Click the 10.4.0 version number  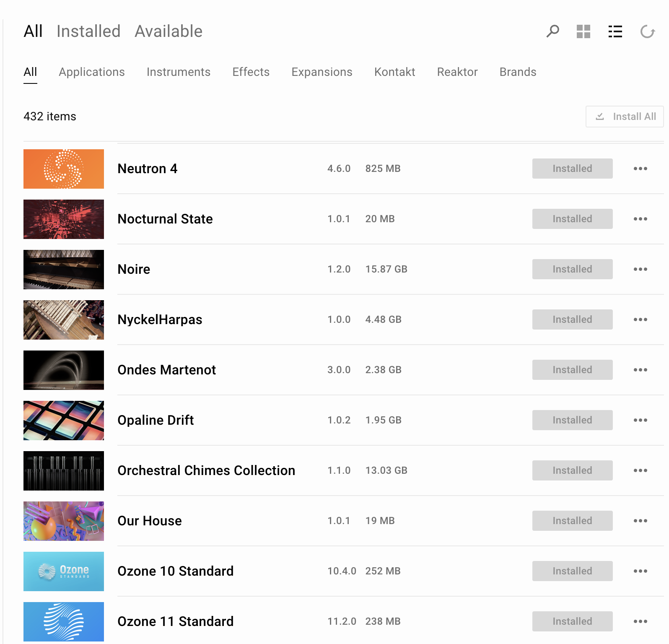click(342, 571)
